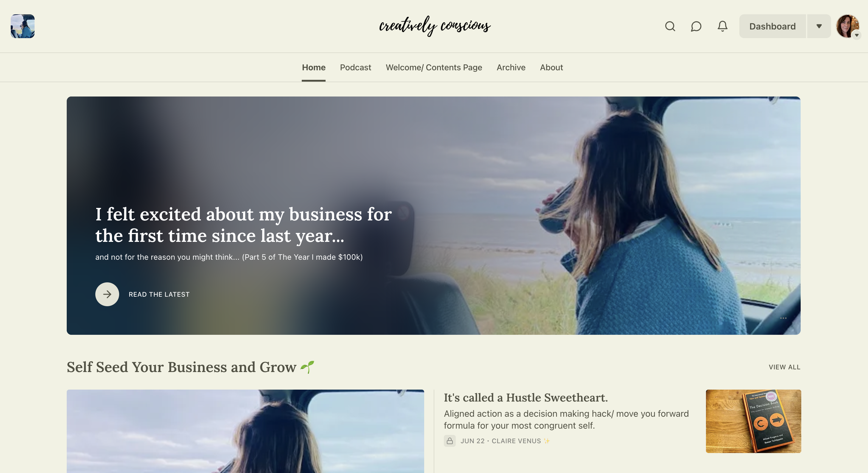This screenshot has width=868, height=473.
Task: Open the READ THE LATEST link
Action: (x=159, y=294)
